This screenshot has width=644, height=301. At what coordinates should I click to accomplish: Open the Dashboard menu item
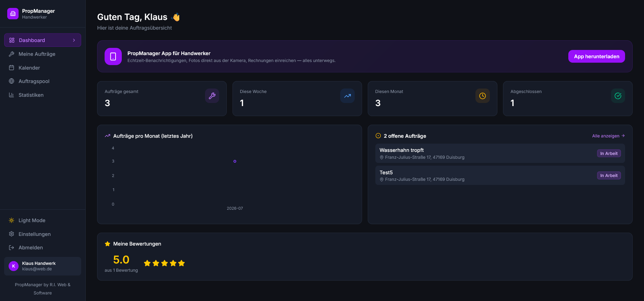[x=43, y=40]
